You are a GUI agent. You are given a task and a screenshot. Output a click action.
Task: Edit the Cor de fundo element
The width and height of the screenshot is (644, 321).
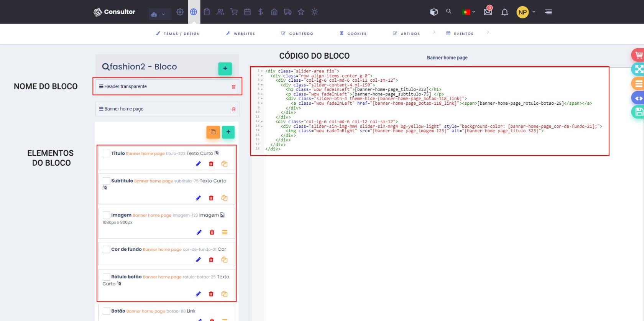click(198, 260)
